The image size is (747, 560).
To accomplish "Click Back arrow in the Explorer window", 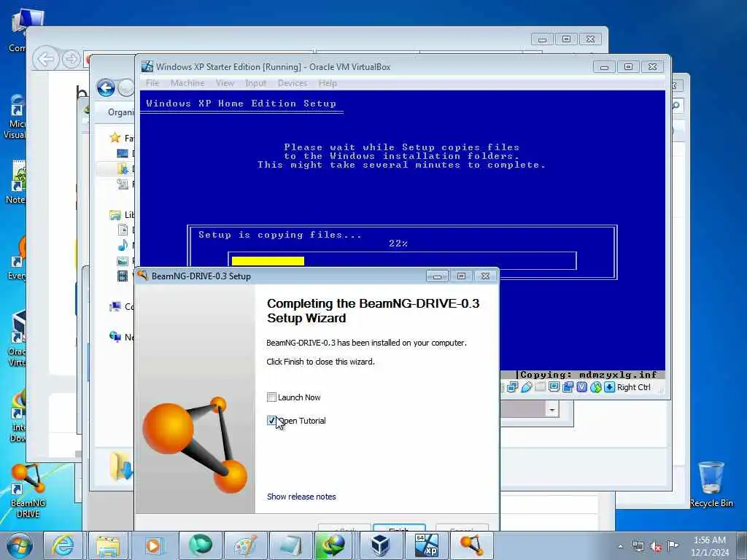I will (x=106, y=87).
